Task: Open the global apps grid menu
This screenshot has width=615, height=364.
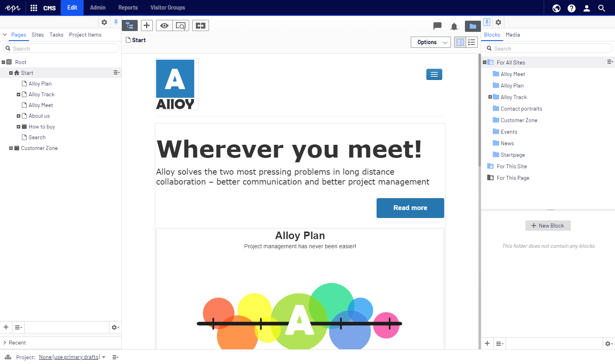Action: point(34,8)
